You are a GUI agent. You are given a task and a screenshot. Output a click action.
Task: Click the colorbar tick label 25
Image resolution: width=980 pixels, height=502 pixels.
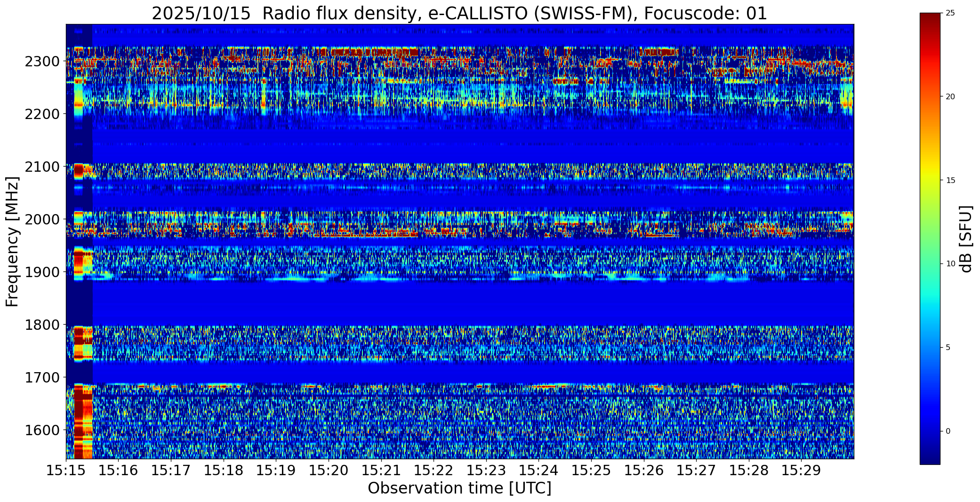pos(950,13)
